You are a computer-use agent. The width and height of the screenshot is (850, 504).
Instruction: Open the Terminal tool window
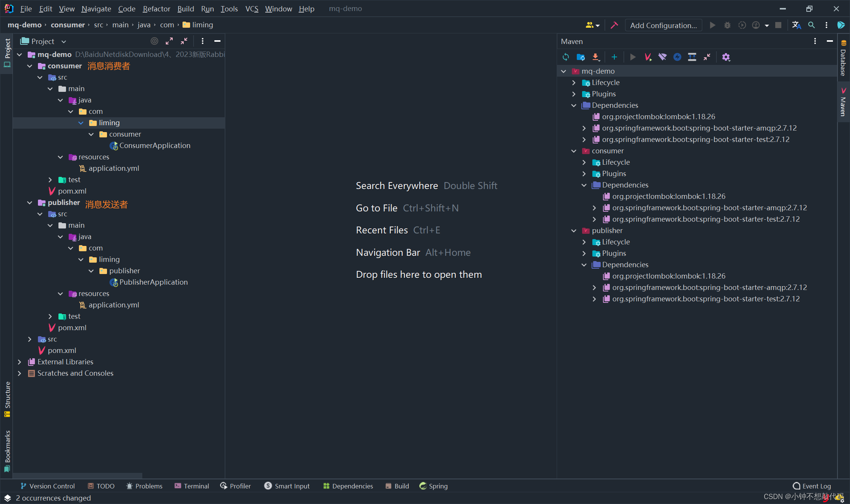pyautogui.click(x=192, y=486)
